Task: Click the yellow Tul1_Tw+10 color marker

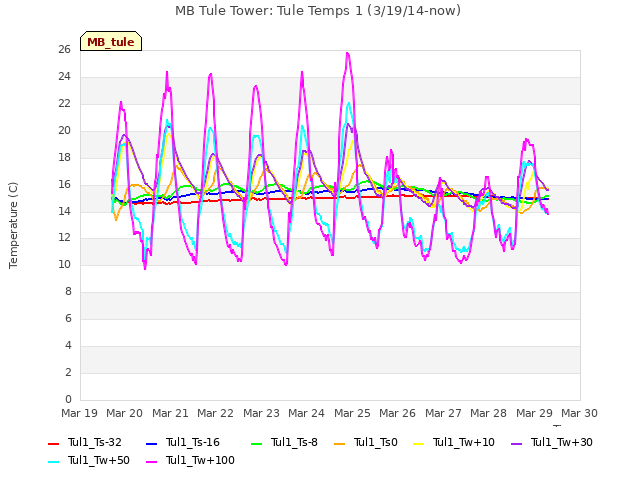Action: click(x=419, y=444)
